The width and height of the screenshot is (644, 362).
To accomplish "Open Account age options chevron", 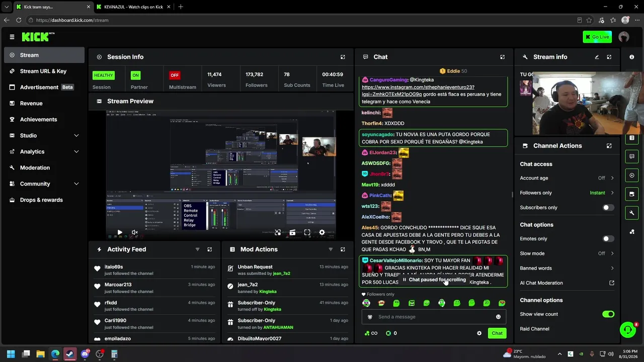I will (612, 178).
